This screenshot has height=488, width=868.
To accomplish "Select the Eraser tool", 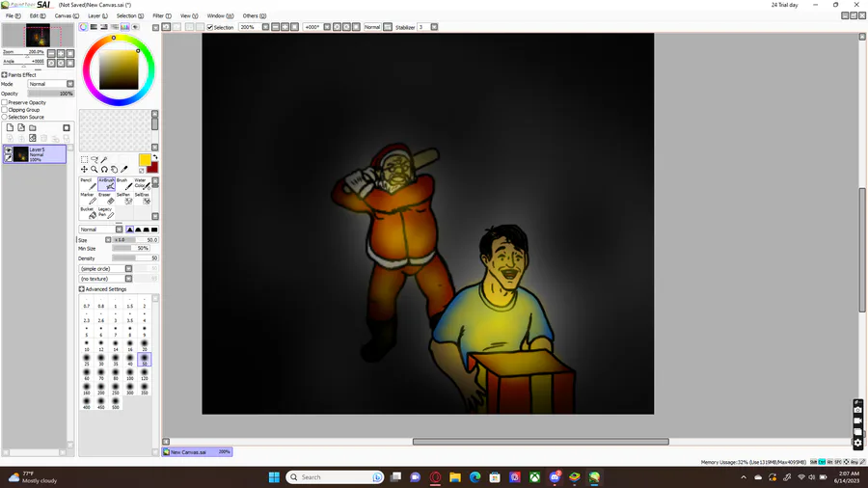I will coord(106,198).
